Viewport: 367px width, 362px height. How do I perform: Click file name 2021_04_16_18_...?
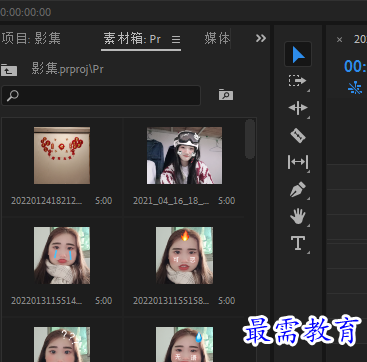(171, 201)
